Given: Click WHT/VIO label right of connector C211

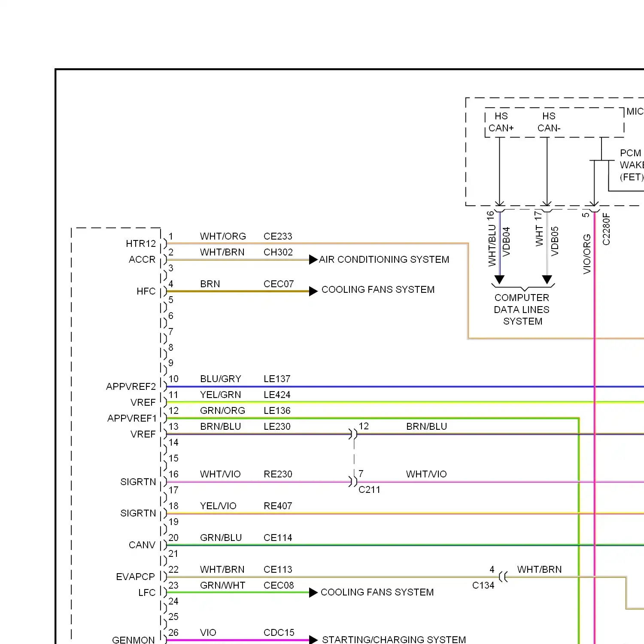Looking at the screenshot, I should [426, 474].
